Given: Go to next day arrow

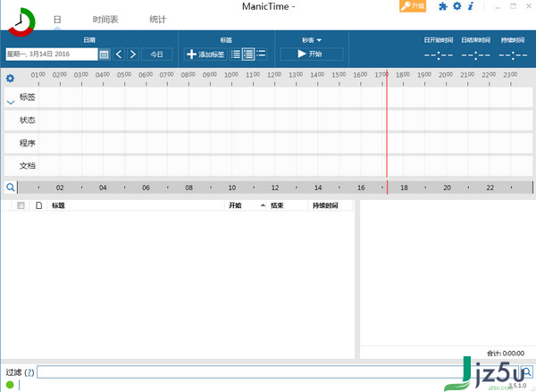Looking at the screenshot, I should (x=133, y=54).
